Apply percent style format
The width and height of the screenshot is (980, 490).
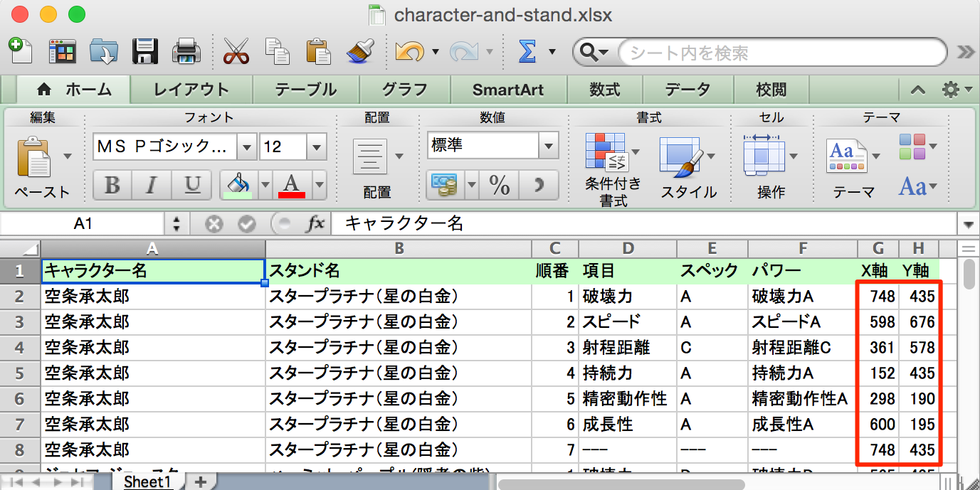coord(500,186)
